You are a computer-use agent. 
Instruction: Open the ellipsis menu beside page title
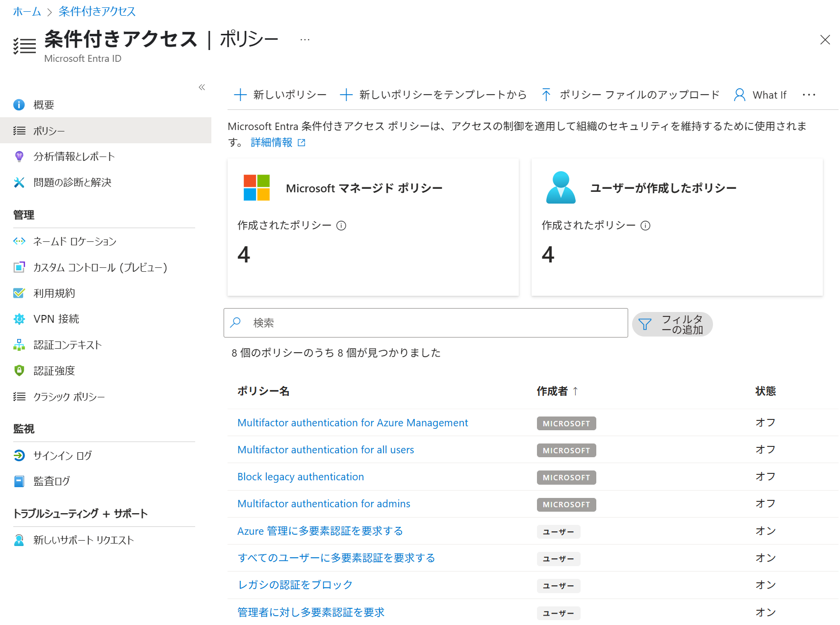305,40
